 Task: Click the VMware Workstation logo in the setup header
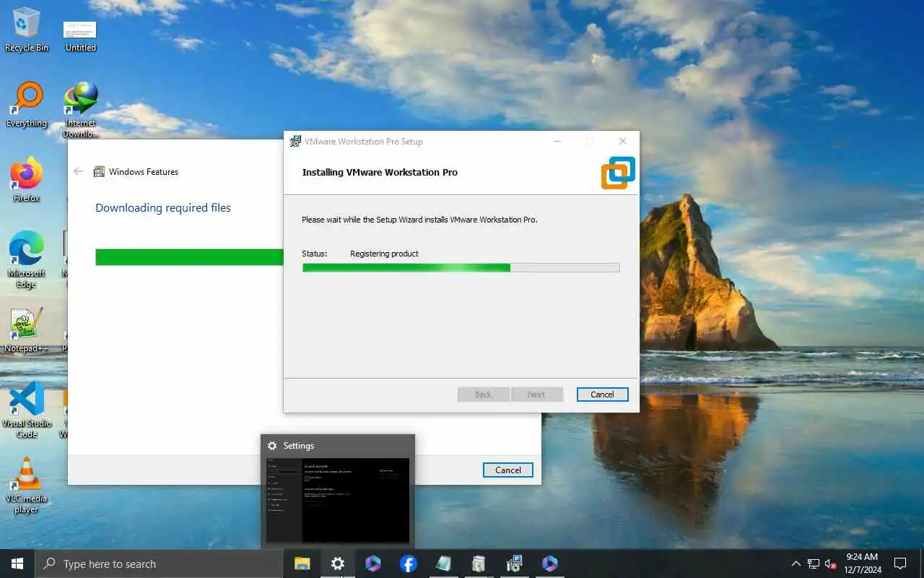pyautogui.click(x=618, y=173)
